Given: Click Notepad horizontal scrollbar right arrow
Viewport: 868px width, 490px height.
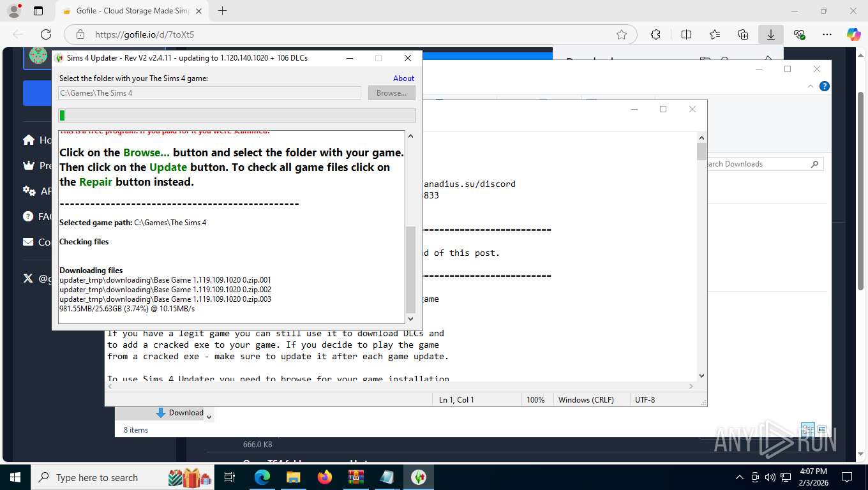Looking at the screenshot, I should pyautogui.click(x=692, y=386).
